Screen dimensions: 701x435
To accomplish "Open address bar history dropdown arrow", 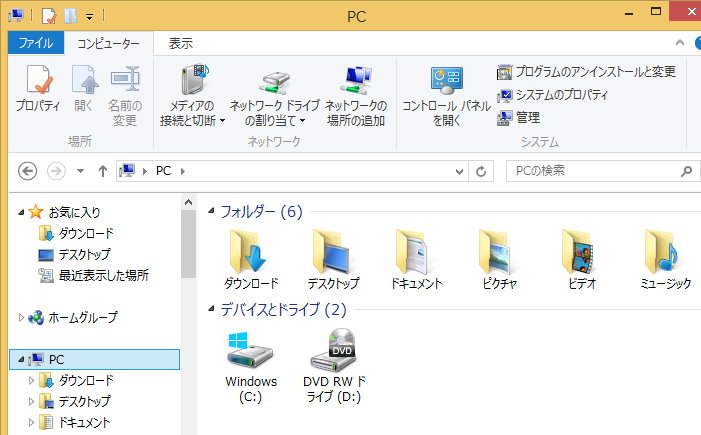I will pyautogui.click(x=459, y=171).
